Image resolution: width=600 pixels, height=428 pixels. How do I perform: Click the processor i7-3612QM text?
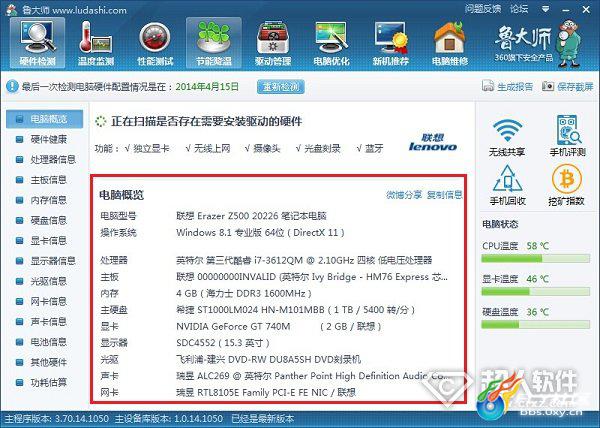coord(304,260)
